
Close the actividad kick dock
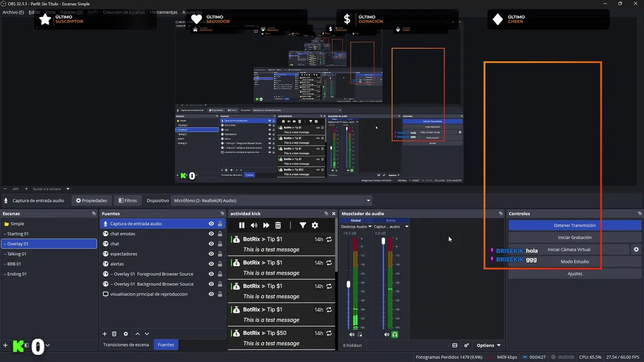[x=333, y=214]
